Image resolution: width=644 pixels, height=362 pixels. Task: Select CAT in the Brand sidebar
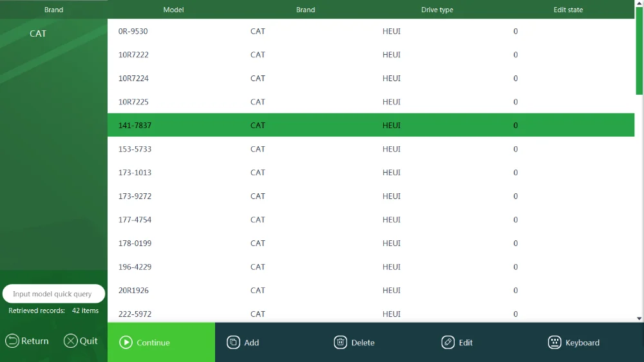38,33
